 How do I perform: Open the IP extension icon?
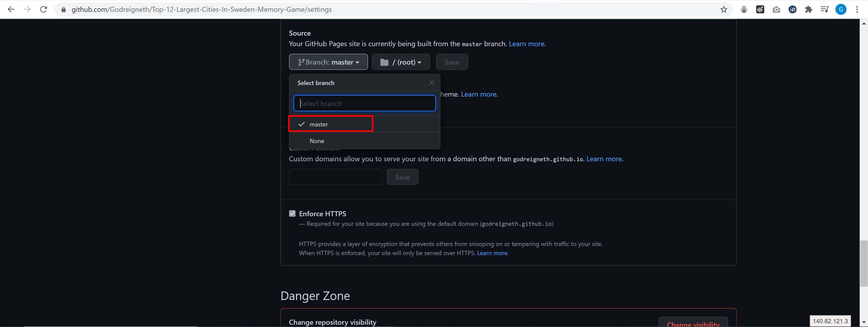click(793, 9)
